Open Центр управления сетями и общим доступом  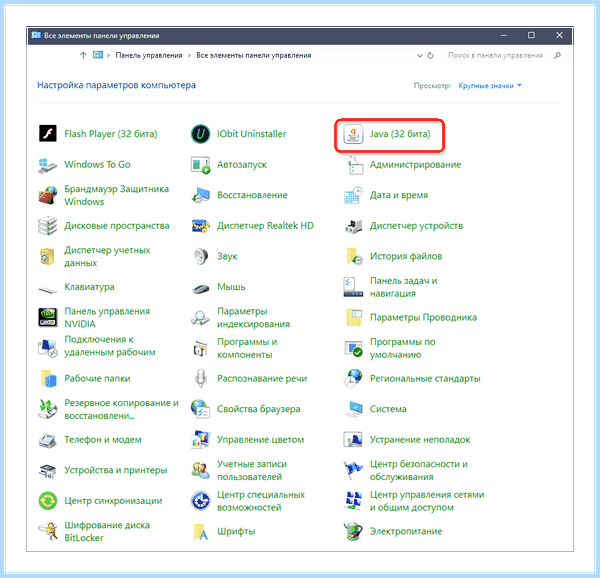[427, 501]
